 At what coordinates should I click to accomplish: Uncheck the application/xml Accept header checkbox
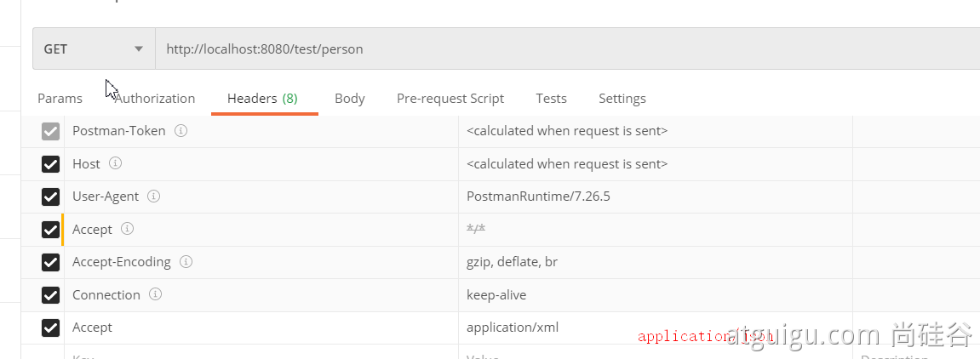tap(50, 328)
